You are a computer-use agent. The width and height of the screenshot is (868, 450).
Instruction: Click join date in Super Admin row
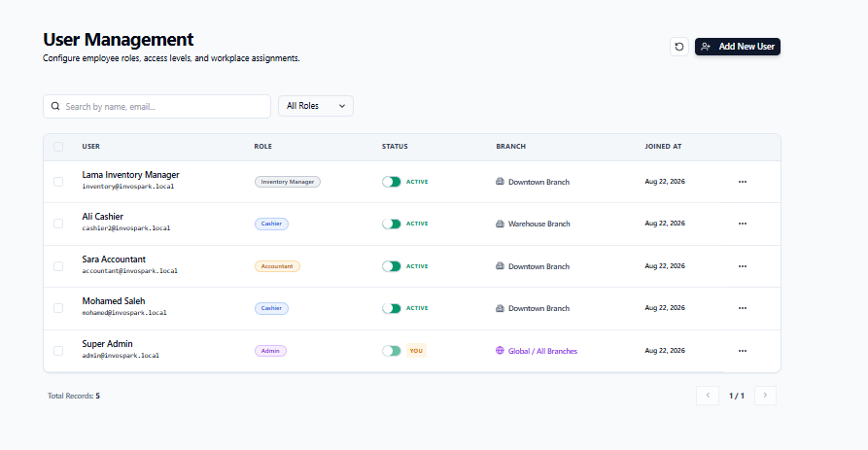[x=665, y=350]
